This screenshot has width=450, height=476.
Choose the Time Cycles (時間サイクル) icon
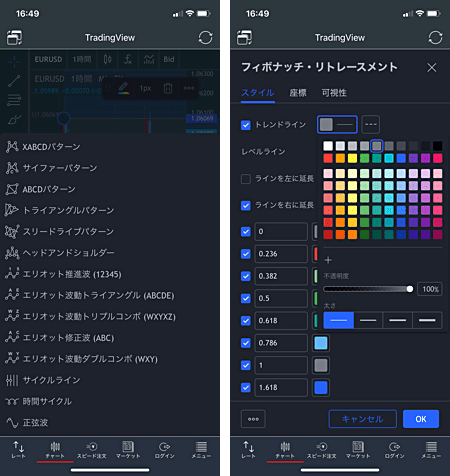click(x=12, y=401)
